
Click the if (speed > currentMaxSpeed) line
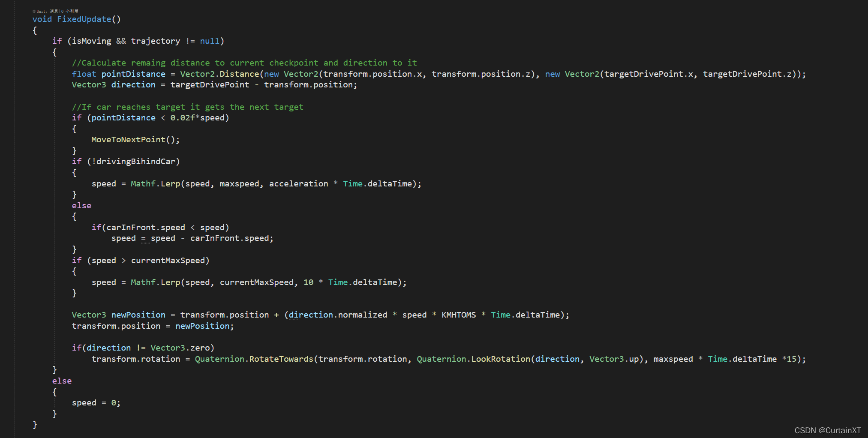click(x=141, y=260)
